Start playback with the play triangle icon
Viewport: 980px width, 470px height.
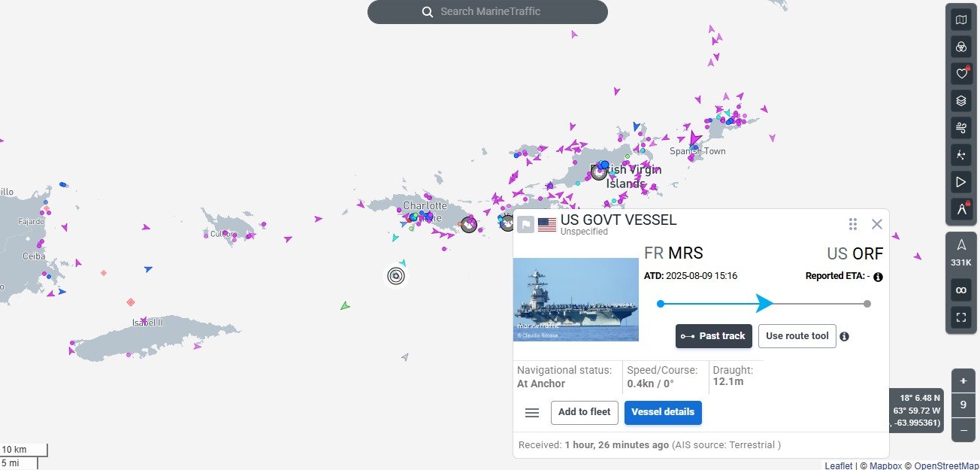(960, 182)
